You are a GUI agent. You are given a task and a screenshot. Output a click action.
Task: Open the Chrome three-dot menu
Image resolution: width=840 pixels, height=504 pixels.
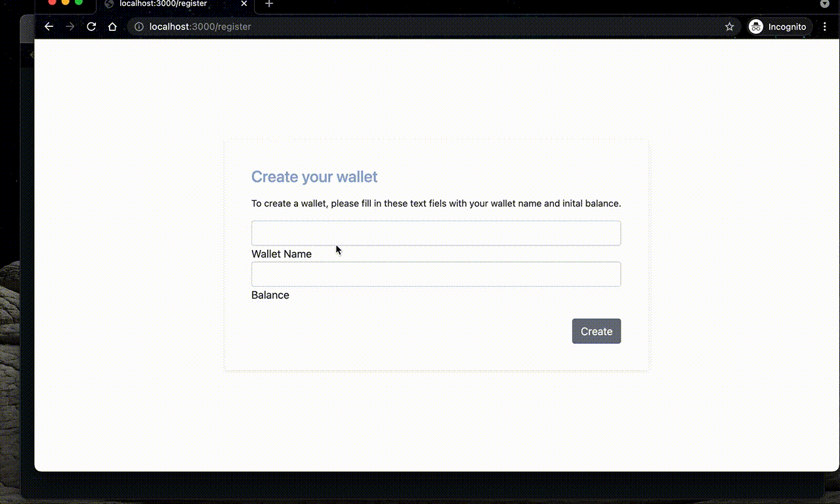(x=825, y=27)
